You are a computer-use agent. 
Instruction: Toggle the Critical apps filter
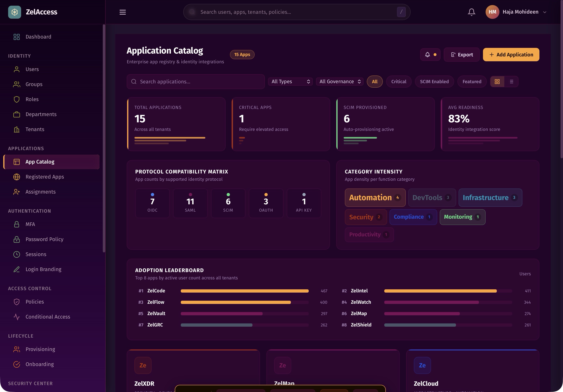click(x=398, y=81)
